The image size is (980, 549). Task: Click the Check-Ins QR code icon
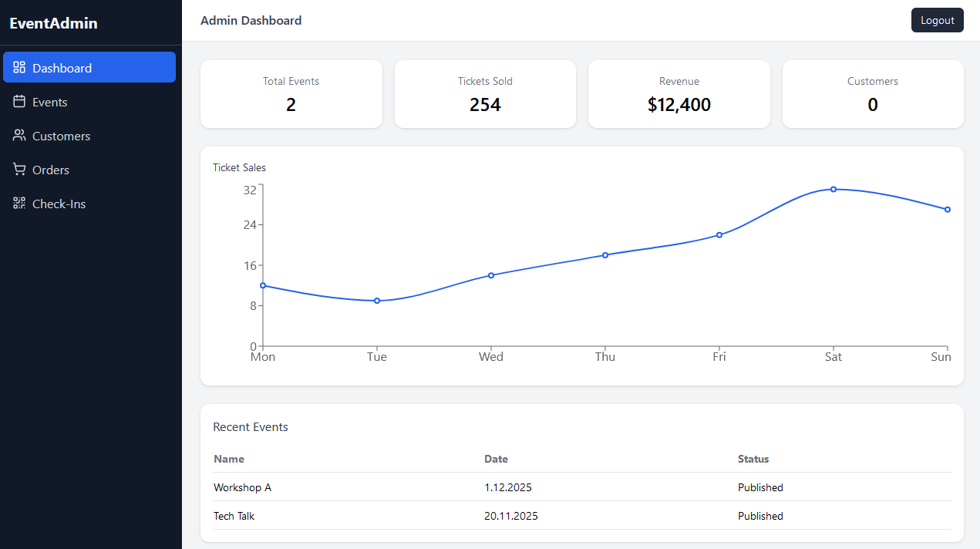coord(19,204)
